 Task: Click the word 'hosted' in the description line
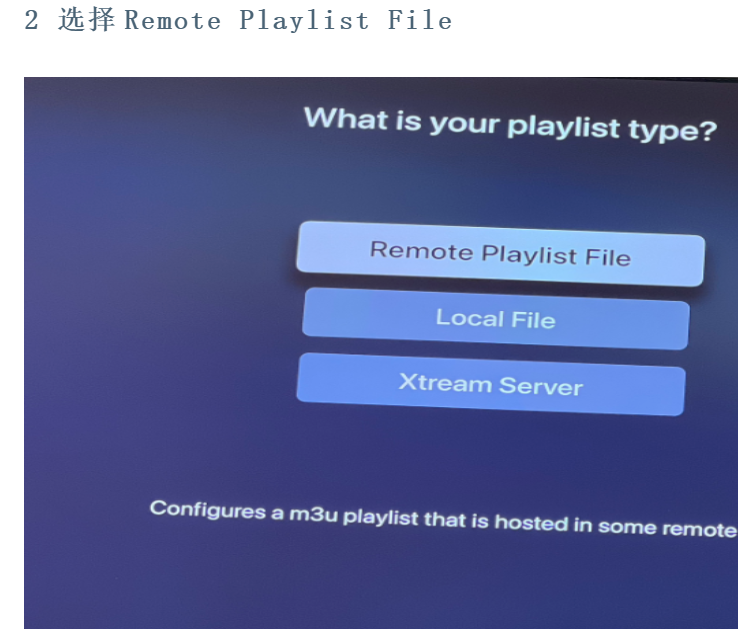(x=533, y=523)
